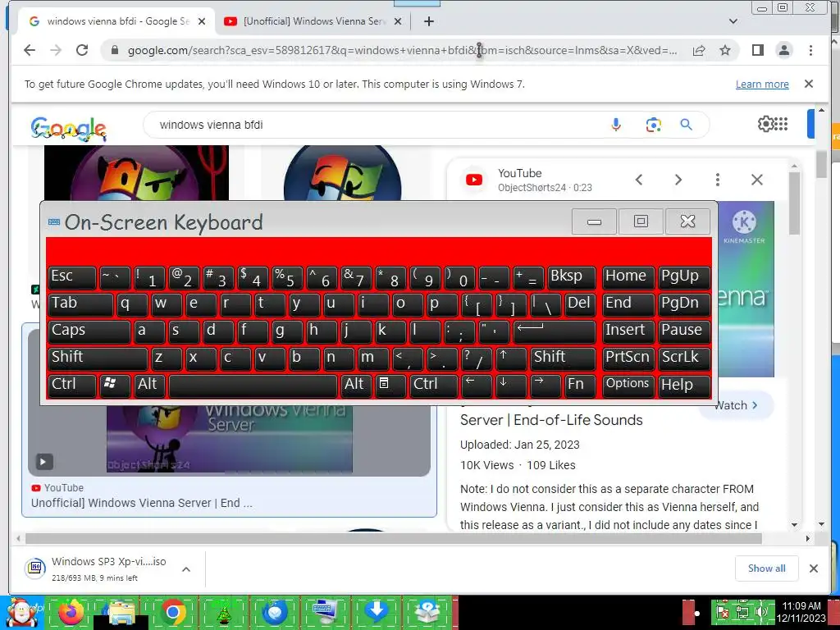Show next image in the preview panel
Screen dimensions: 840x630
[678, 180]
